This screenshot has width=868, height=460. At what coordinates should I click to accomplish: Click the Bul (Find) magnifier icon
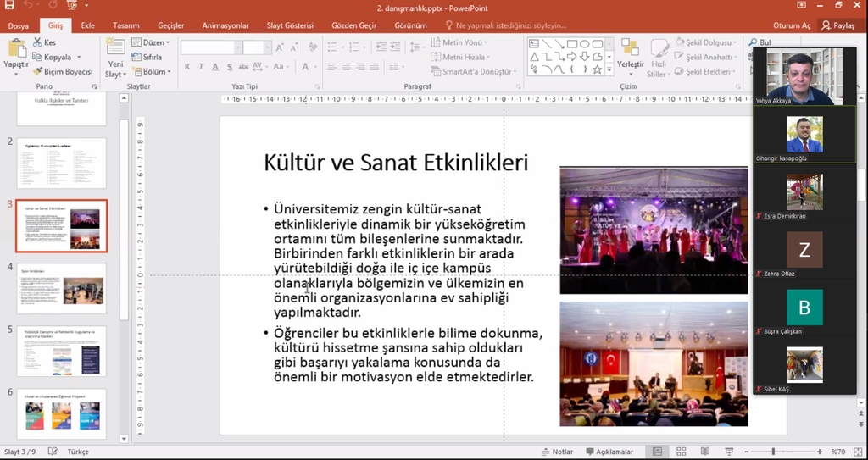pyautogui.click(x=754, y=42)
